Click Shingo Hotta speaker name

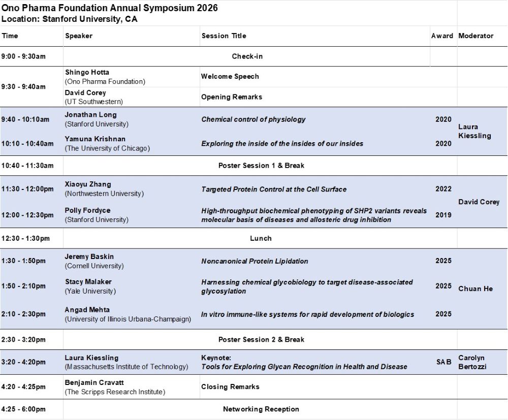coord(87,73)
